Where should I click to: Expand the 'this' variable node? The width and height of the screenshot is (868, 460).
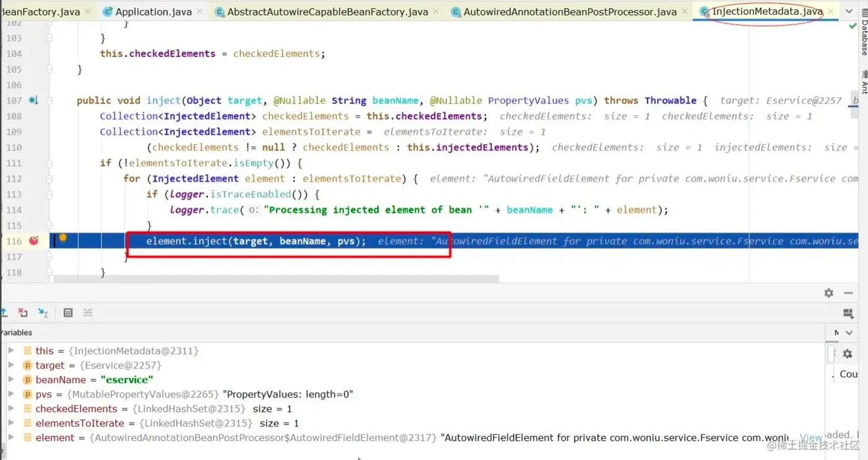[11, 351]
